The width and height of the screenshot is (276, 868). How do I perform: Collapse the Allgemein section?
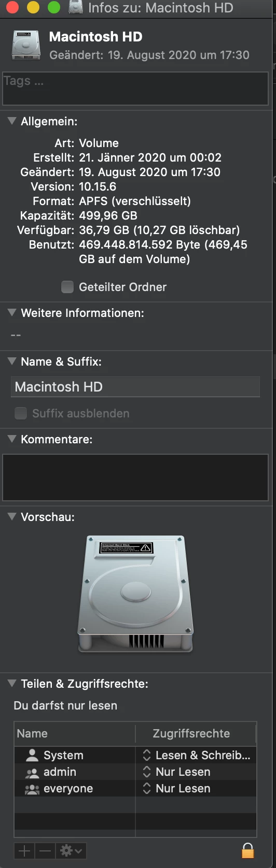[12, 121]
